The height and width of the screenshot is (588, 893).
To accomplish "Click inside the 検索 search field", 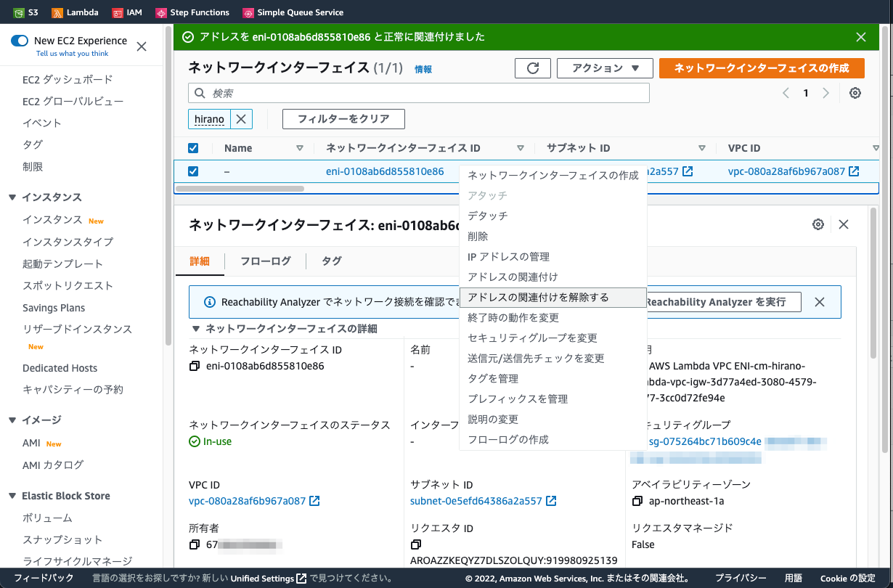I will tap(419, 93).
